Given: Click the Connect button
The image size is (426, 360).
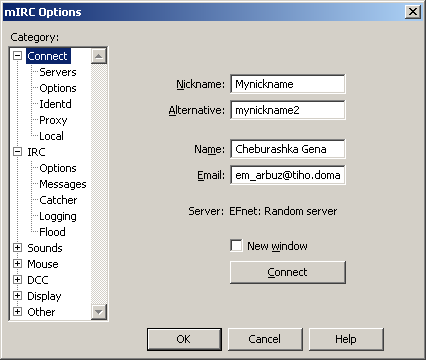Looking at the screenshot, I should [288, 272].
